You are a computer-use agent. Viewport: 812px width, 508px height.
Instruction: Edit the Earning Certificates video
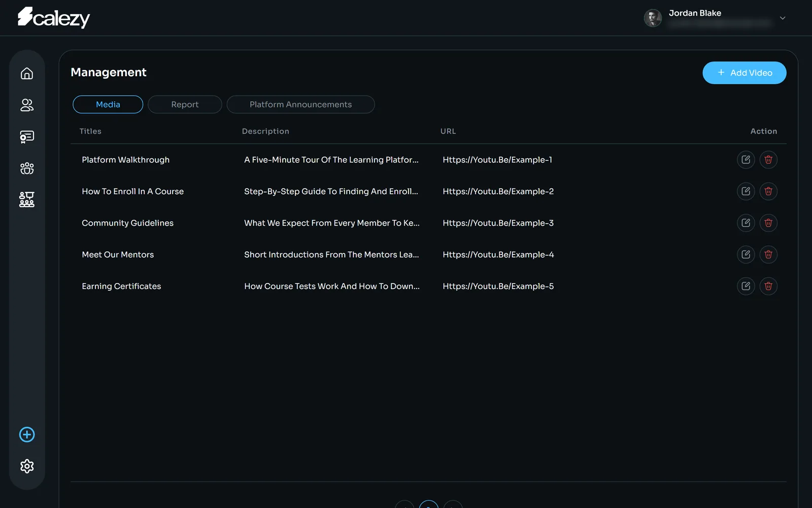(746, 286)
